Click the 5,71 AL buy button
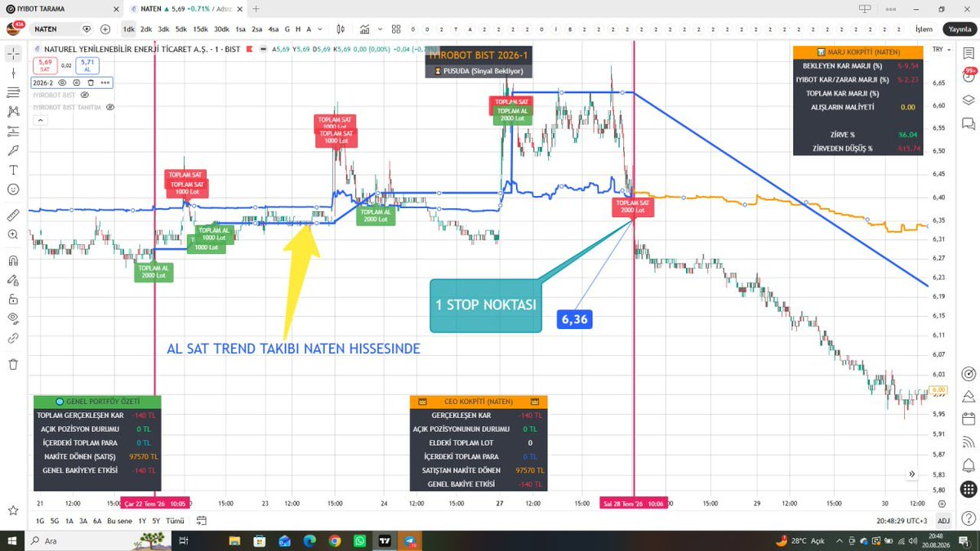The width and height of the screenshot is (980, 551). tap(87, 64)
